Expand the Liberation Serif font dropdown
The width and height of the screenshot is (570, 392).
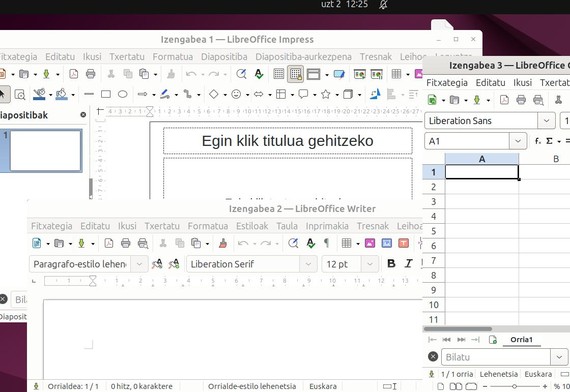pos(308,264)
